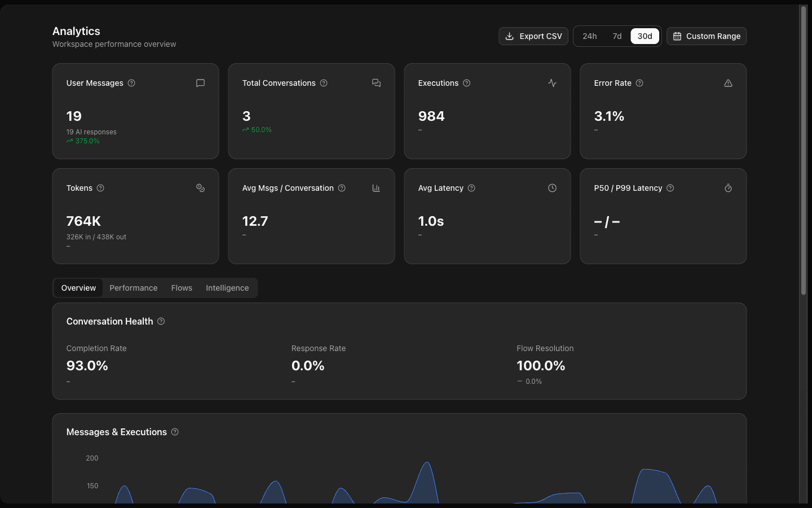Click the stopwatch icon on P50 / P99 Latency card
Screen dimensions: 812x508
[x=728, y=188]
